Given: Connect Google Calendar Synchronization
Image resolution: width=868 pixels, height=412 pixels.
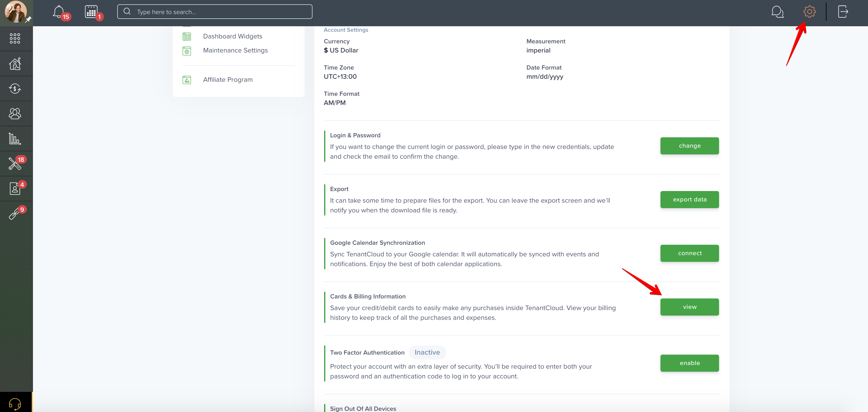Looking at the screenshot, I should tap(689, 253).
